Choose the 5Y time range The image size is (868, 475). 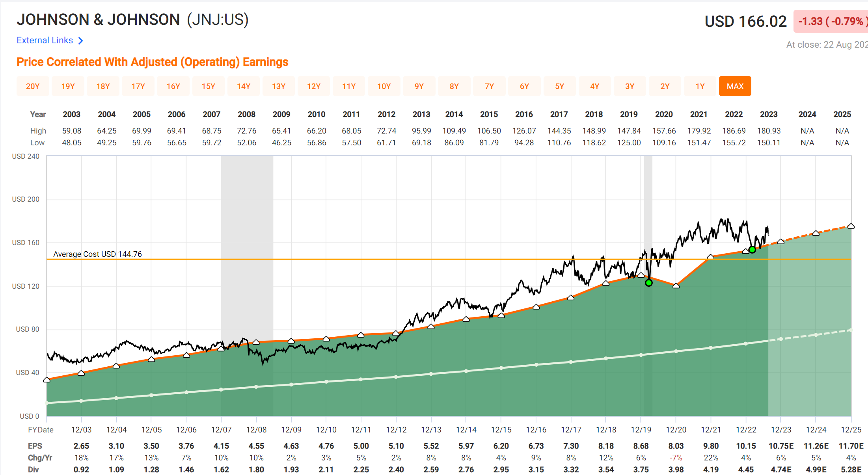point(559,86)
